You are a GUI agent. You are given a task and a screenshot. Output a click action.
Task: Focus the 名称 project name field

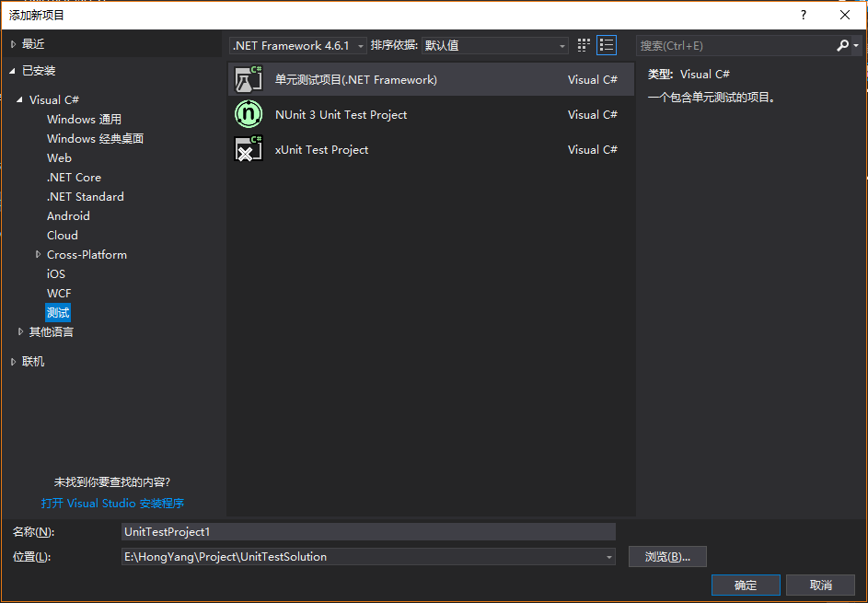(x=368, y=531)
